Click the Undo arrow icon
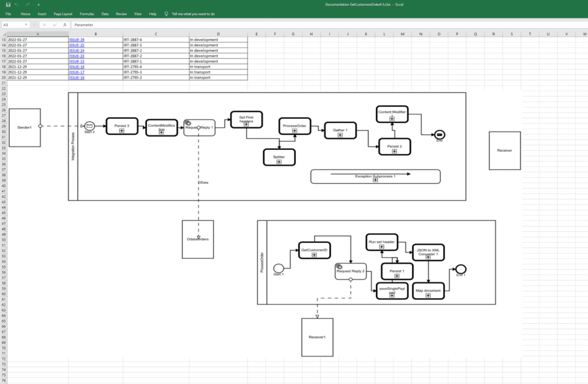This screenshot has height=384, width=588. 17,5
